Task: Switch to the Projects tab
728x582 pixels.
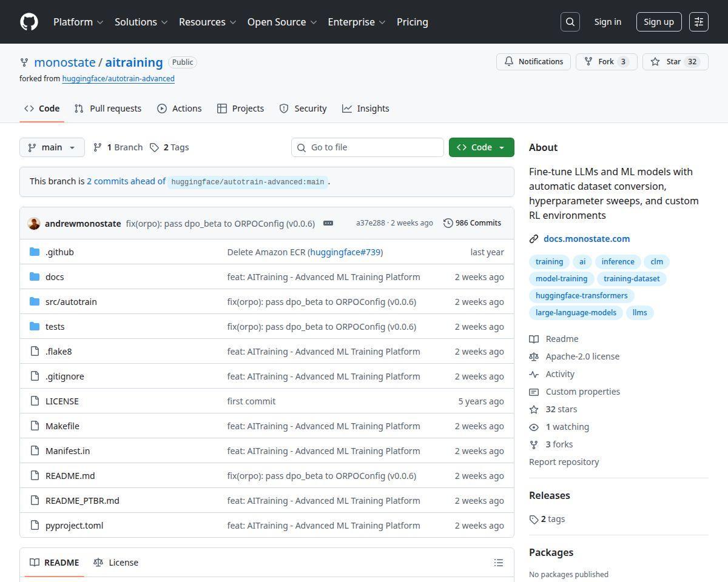Action: click(x=241, y=109)
